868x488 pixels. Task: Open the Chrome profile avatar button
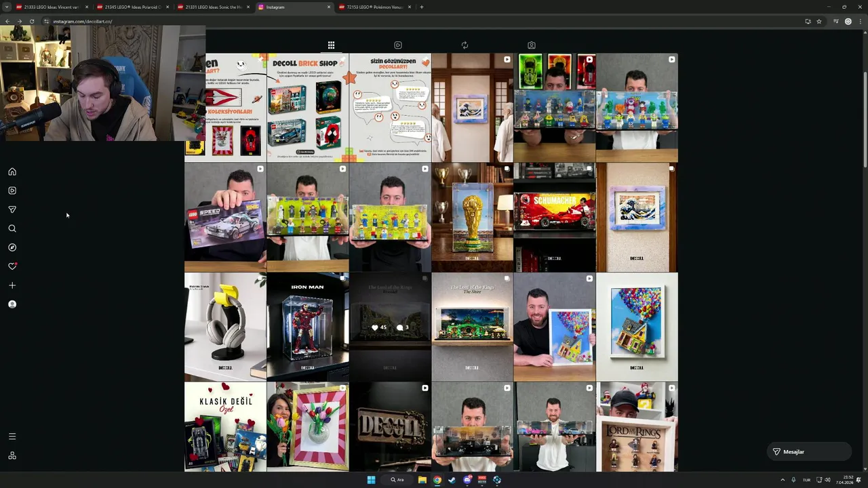pyautogui.click(x=848, y=21)
